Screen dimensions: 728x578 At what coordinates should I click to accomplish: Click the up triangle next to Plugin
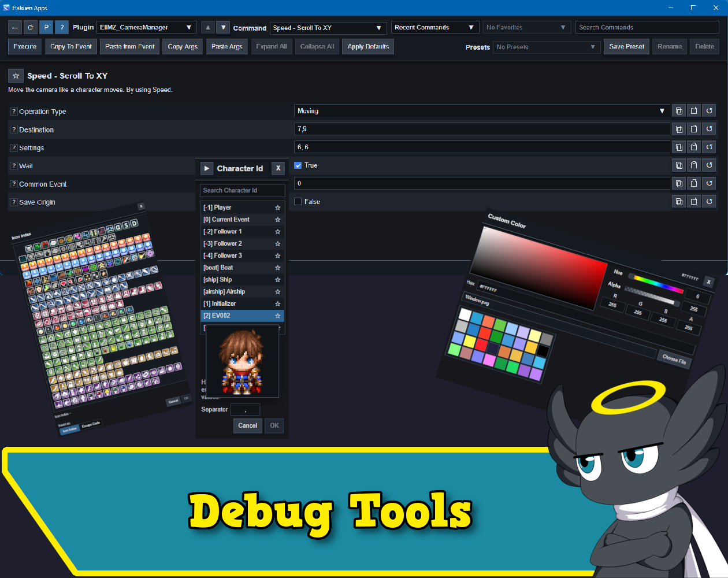(x=207, y=27)
